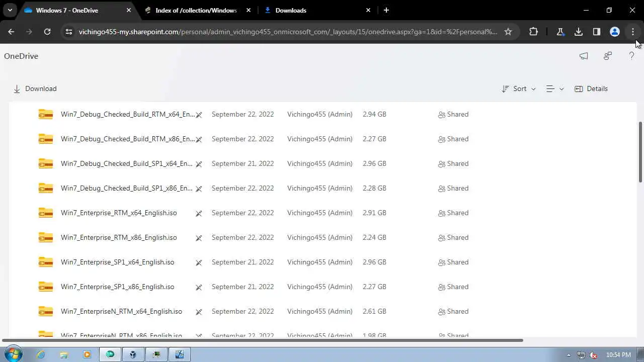This screenshot has width=644, height=362.
Task: Click date on Win7_Enterprise_SP1_x86_English.iso row
Action: pyautogui.click(x=243, y=287)
